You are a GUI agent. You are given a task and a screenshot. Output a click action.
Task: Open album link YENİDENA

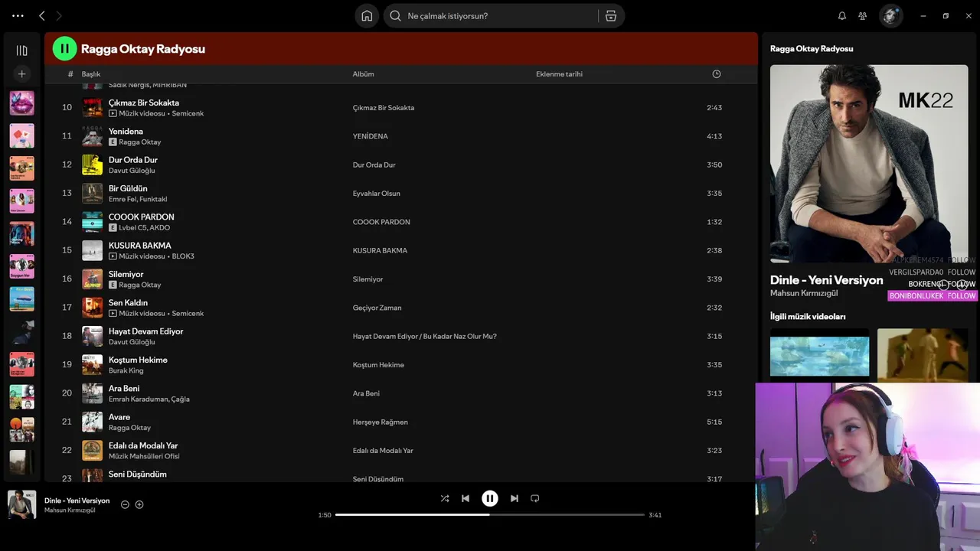(370, 136)
